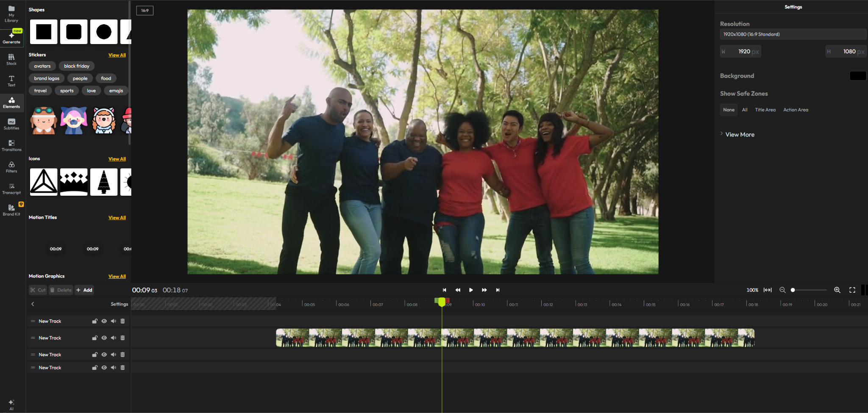Mute the third New Track audio
Screen dimensions: 868x413
tap(113, 355)
